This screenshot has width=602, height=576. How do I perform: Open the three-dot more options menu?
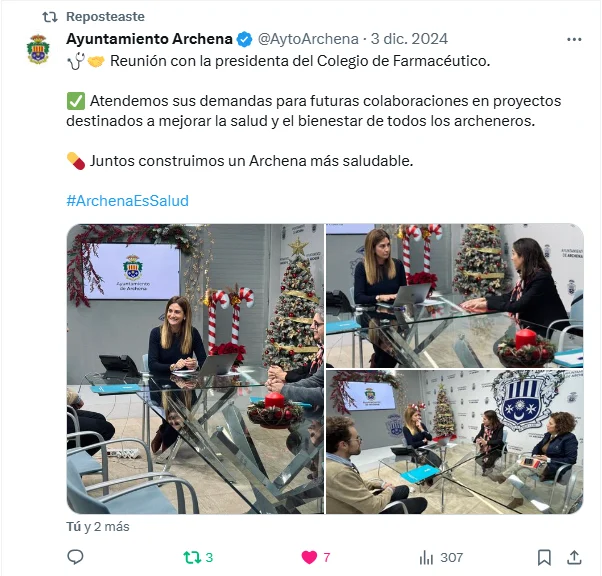(574, 39)
